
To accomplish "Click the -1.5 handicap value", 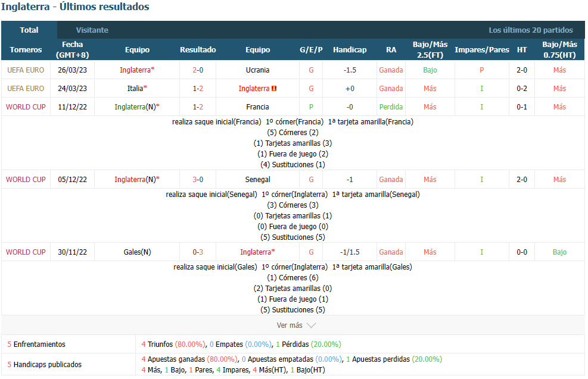I will (x=350, y=70).
